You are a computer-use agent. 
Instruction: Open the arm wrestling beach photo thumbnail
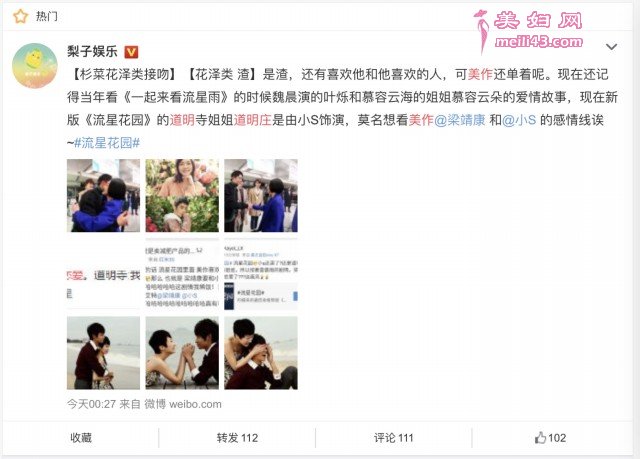182,353
